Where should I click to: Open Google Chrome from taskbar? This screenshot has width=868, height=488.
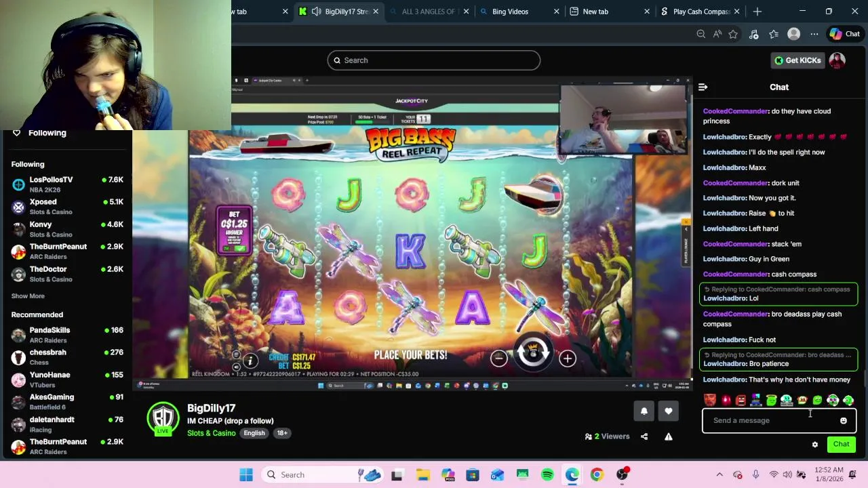pyautogui.click(x=597, y=474)
